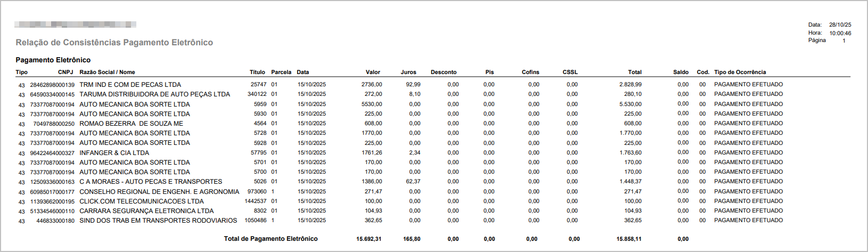
Task: Click the Total de Pagamento Eletrônico label
Action: 271,239
